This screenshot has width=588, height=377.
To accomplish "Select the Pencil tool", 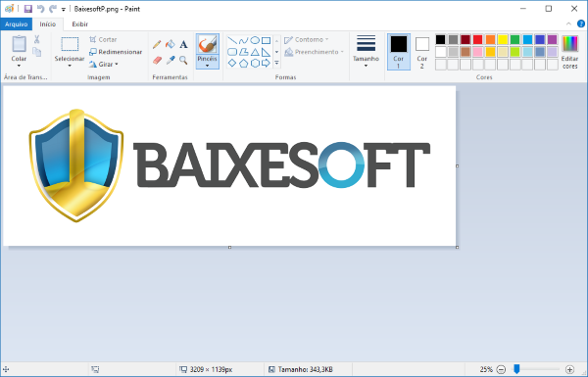I will 157,44.
